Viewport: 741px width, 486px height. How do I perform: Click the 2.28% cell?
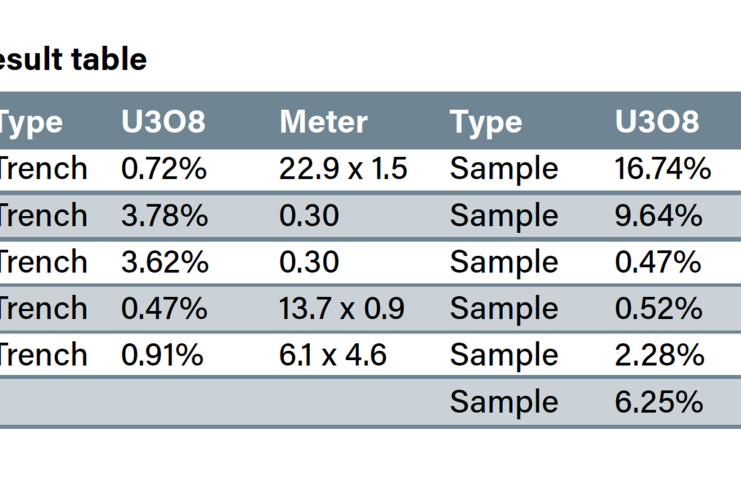[658, 355]
